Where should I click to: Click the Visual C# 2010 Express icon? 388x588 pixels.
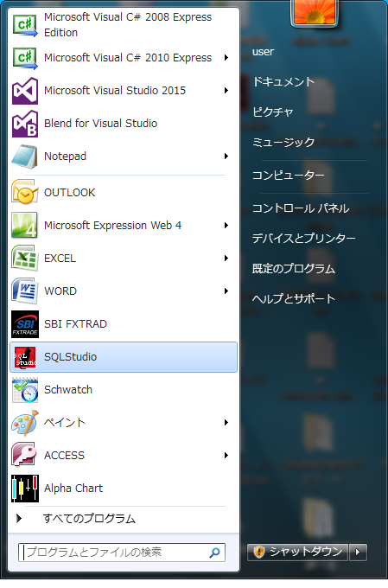pyautogui.click(x=25, y=57)
